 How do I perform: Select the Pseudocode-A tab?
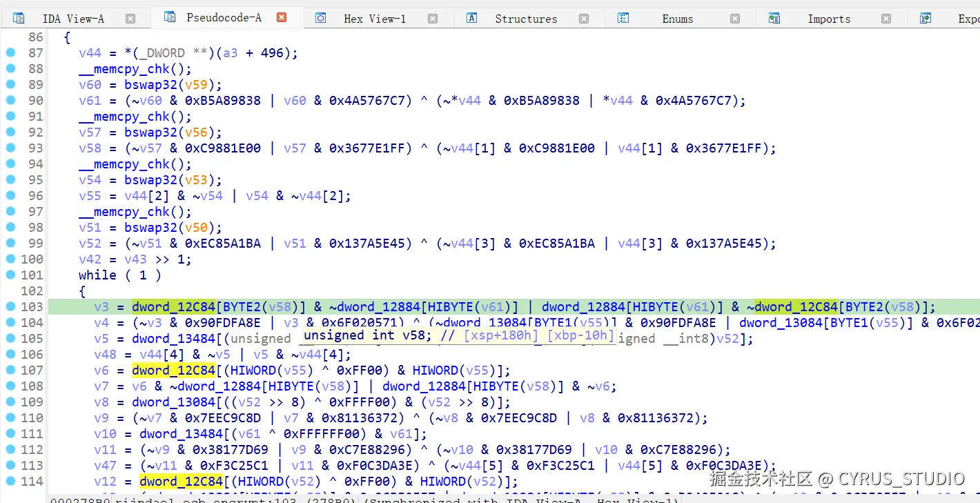pyautogui.click(x=224, y=18)
